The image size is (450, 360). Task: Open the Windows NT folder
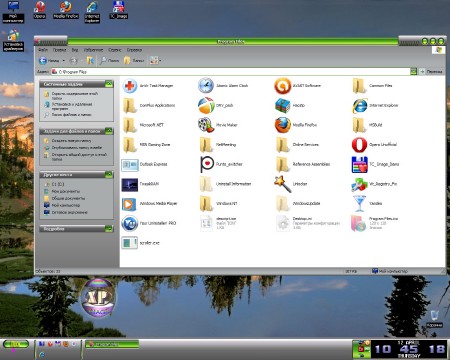click(x=206, y=204)
